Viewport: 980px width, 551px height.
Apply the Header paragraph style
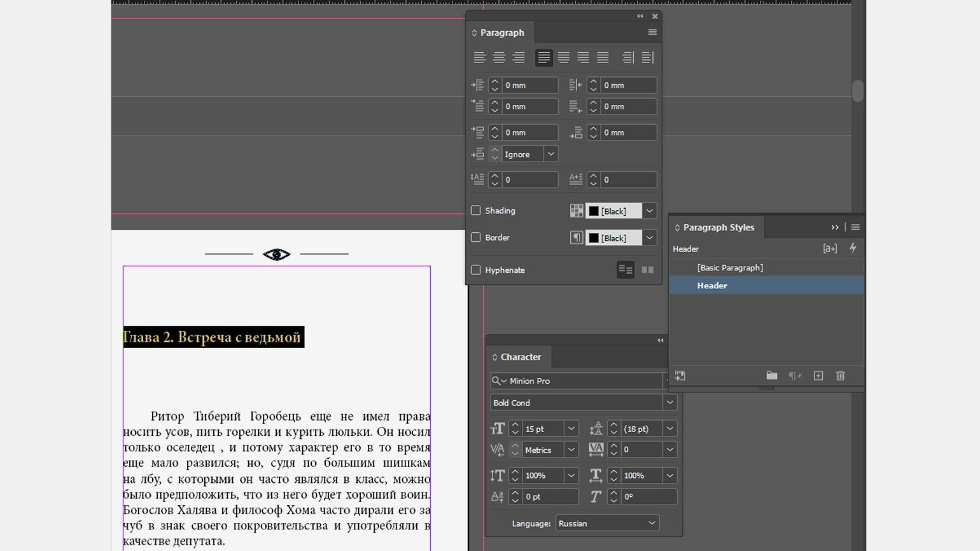[x=711, y=286]
